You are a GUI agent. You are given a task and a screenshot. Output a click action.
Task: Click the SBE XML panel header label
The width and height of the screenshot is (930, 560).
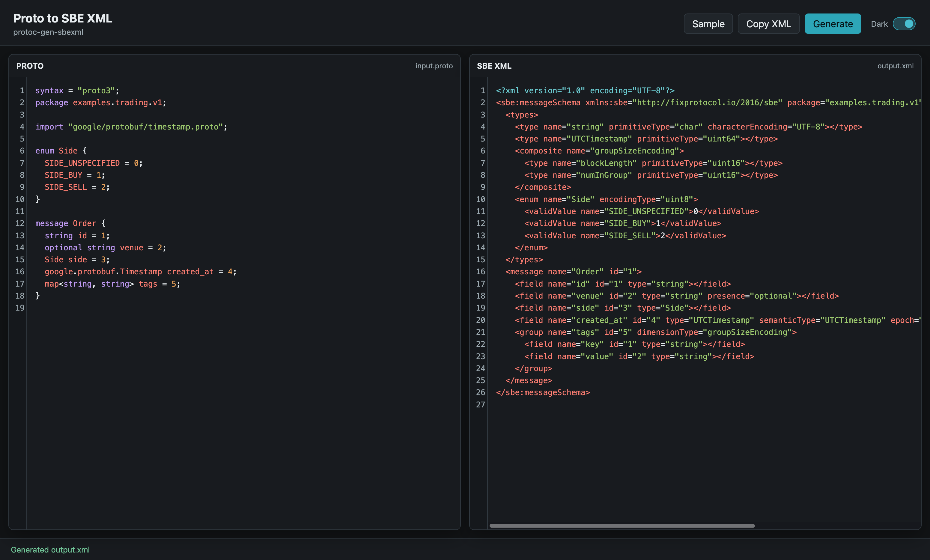494,66
